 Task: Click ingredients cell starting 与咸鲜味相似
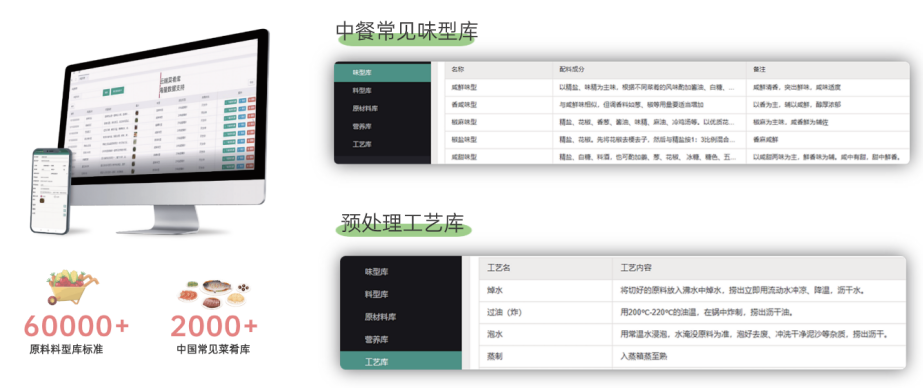[x=649, y=105]
